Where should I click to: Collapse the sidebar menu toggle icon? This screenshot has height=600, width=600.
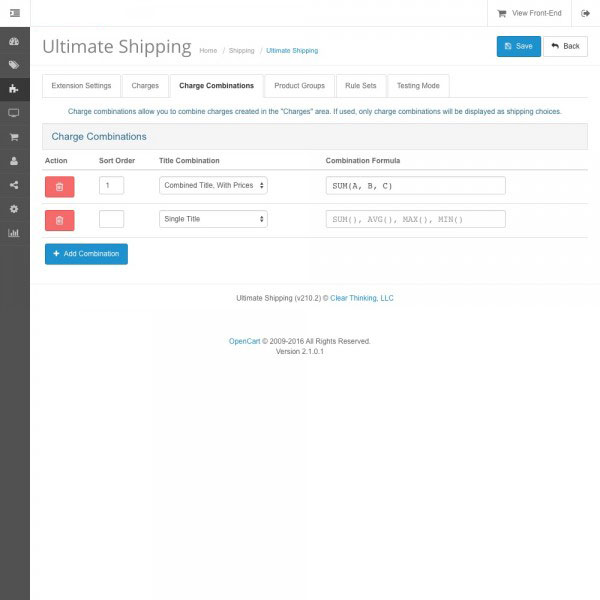pos(14,13)
